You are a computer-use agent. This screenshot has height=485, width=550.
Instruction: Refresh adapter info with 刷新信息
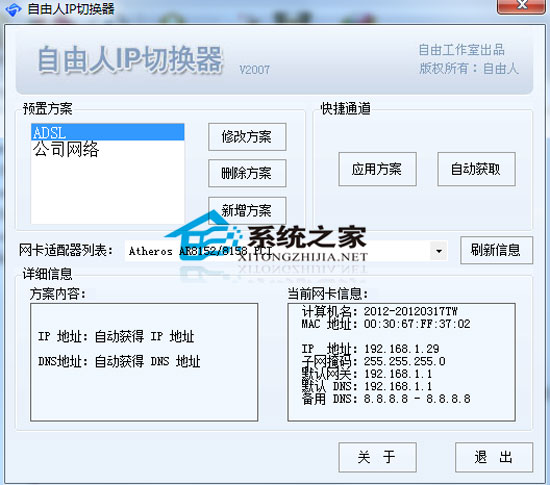[x=496, y=250]
